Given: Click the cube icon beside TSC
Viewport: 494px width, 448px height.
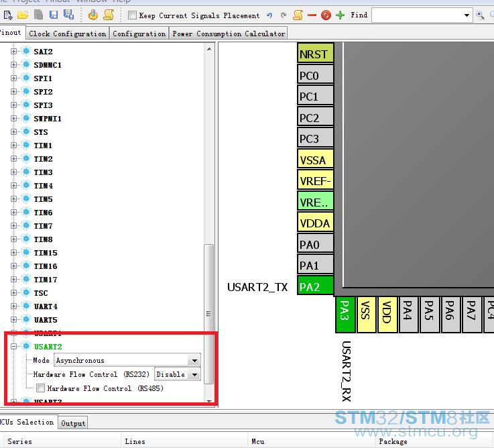Looking at the screenshot, I should click(26, 293).
